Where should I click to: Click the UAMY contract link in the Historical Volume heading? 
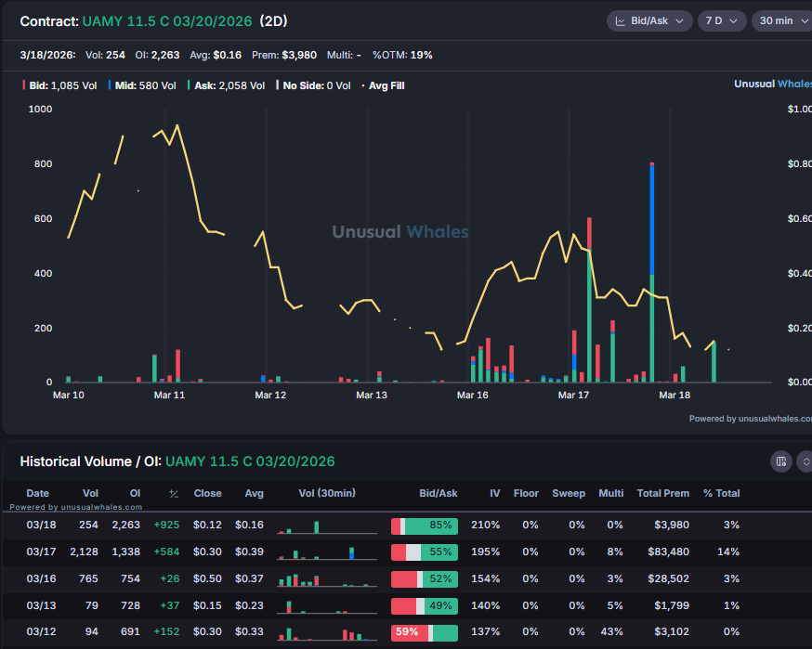coord(250,461)
